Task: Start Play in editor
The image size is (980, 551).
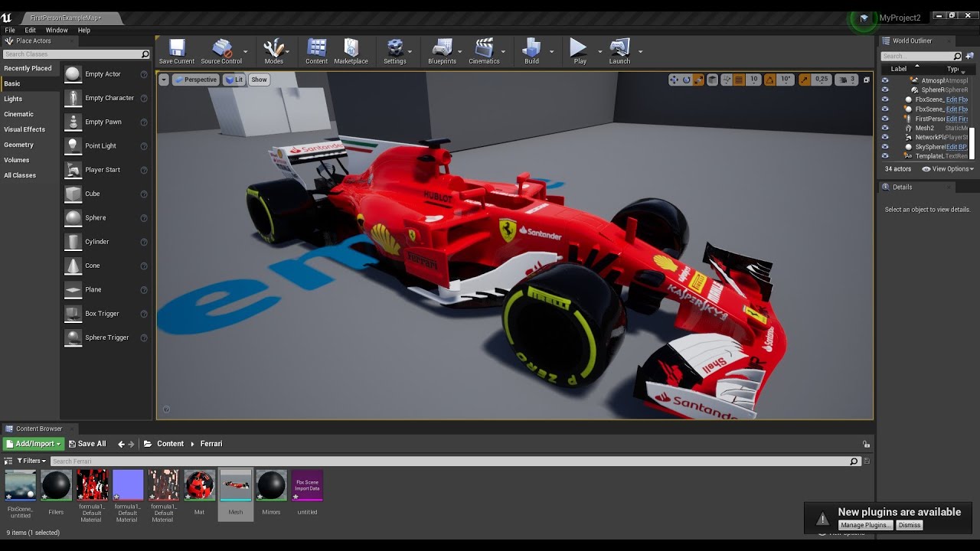Action: point(580,52)
